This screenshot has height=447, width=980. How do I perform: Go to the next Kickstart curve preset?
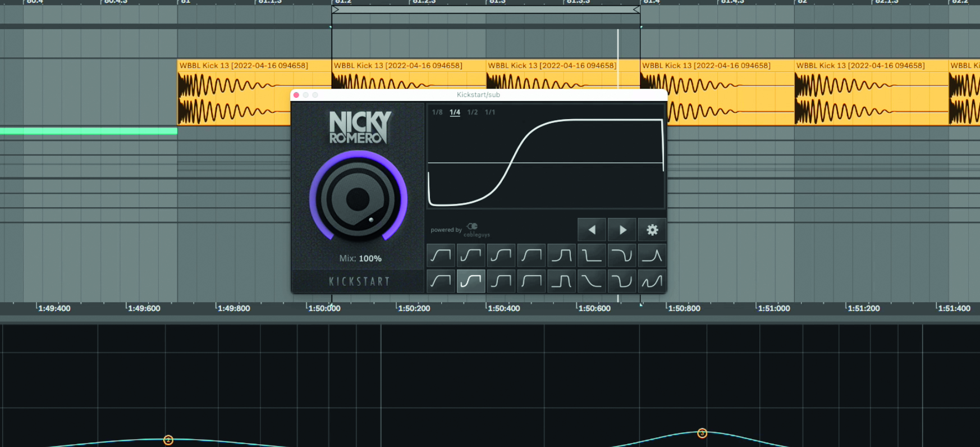click(x=622, y=230)
